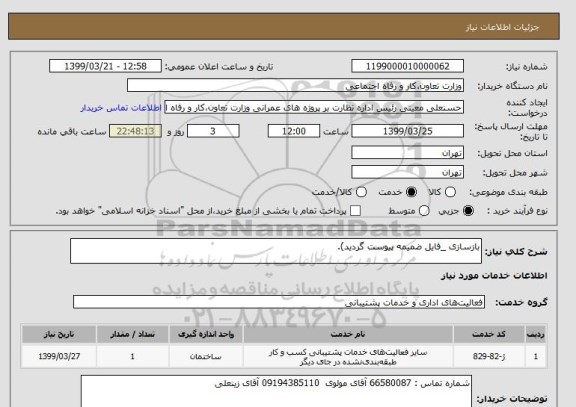Click the unit cell ساختمان

[206, 356]
